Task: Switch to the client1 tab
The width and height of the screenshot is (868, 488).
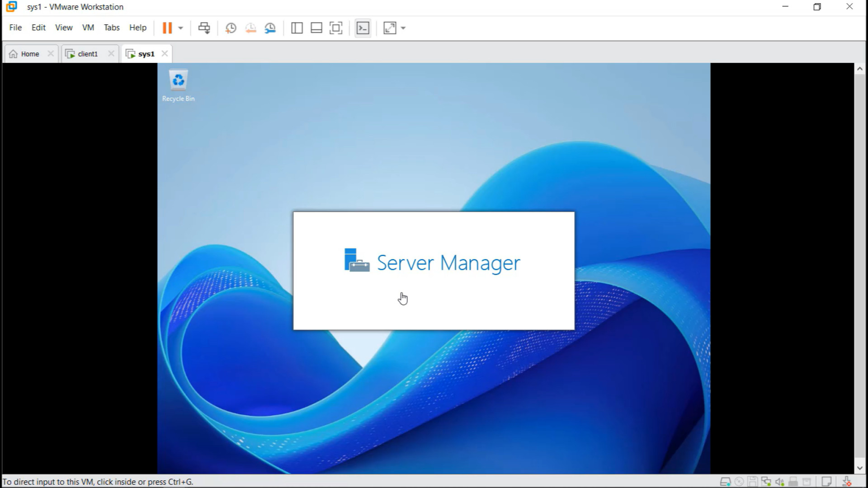Action: 87,54
